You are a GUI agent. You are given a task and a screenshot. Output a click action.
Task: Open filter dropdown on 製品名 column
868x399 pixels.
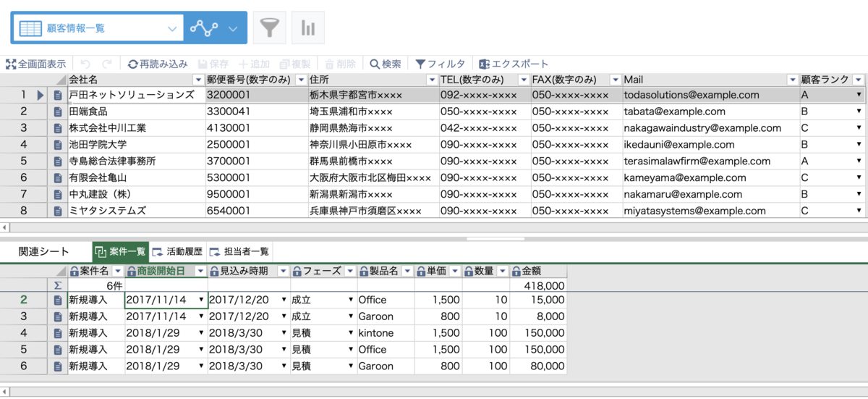click(x=408, y=272)
